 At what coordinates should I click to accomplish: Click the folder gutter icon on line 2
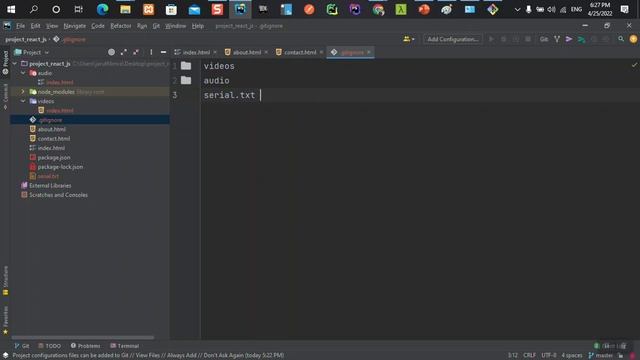pos(186,80)
